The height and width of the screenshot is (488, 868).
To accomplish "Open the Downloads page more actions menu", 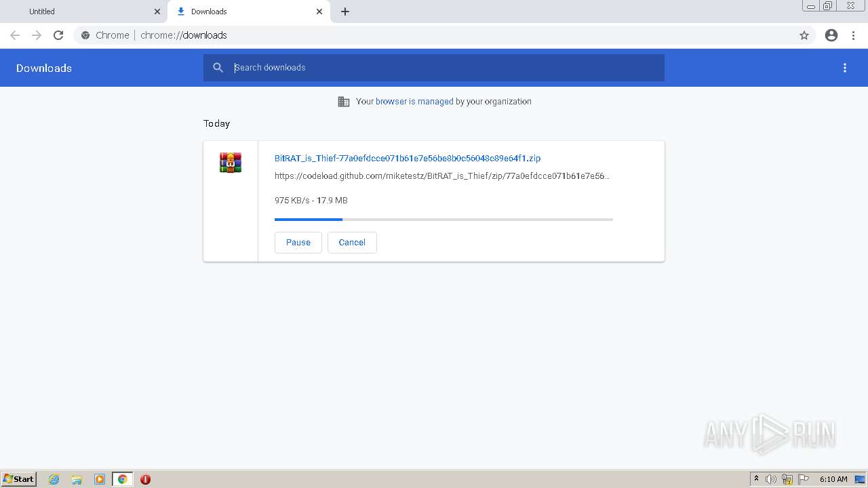I will coord(845,68).
